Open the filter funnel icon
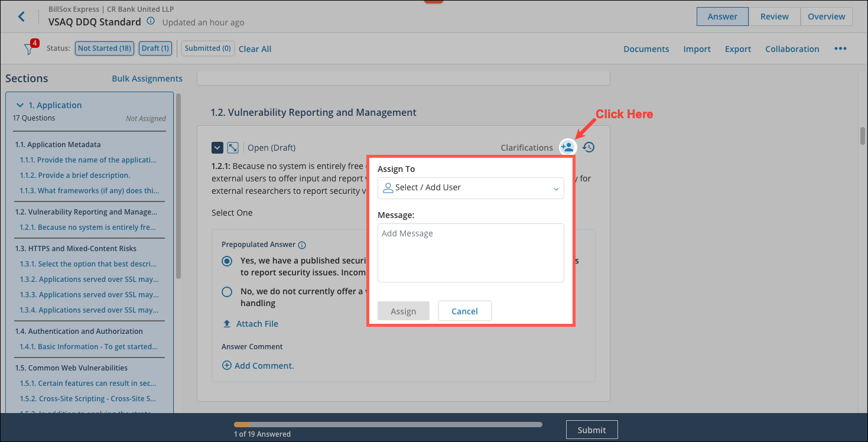868x442 pixels. pos(28,49)
